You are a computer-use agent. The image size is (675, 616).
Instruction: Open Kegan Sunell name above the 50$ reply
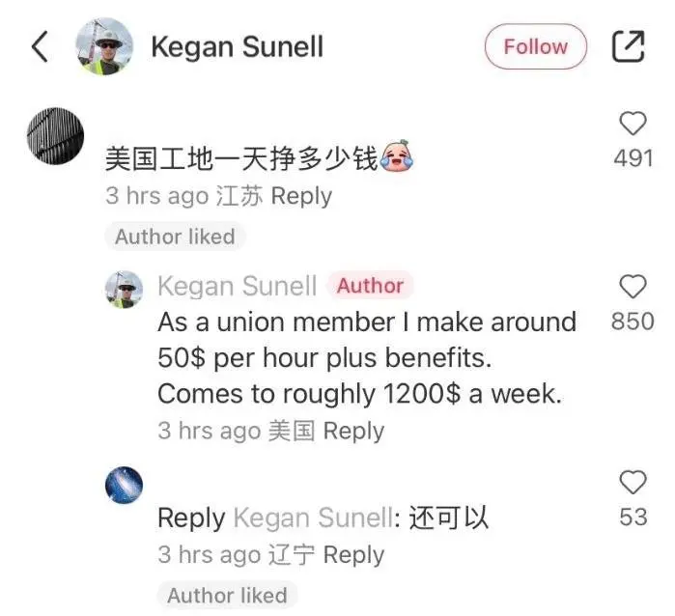click(238, 286)
